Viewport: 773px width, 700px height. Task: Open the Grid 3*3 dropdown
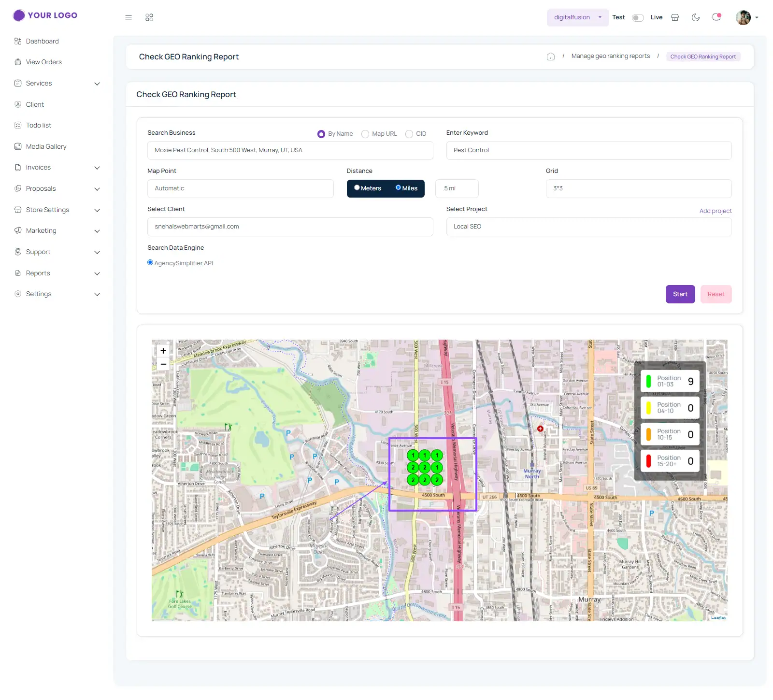(x=639, y=188)
